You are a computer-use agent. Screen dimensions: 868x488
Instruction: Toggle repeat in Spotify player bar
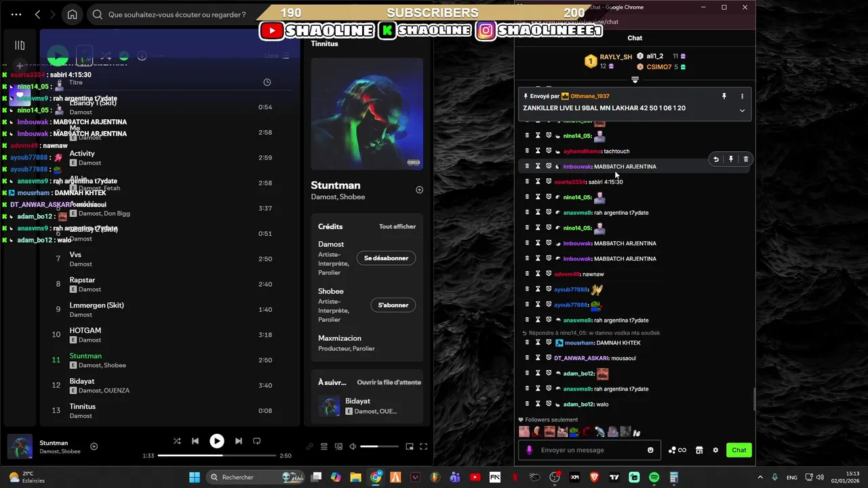click(257, 441)
